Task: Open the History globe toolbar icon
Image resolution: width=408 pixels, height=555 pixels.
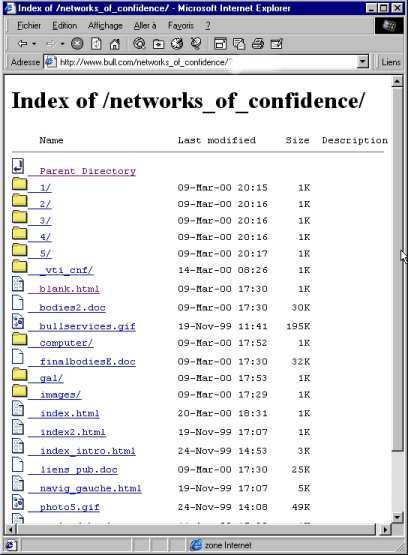Action: pyautogui.click(x=177, y=44)
